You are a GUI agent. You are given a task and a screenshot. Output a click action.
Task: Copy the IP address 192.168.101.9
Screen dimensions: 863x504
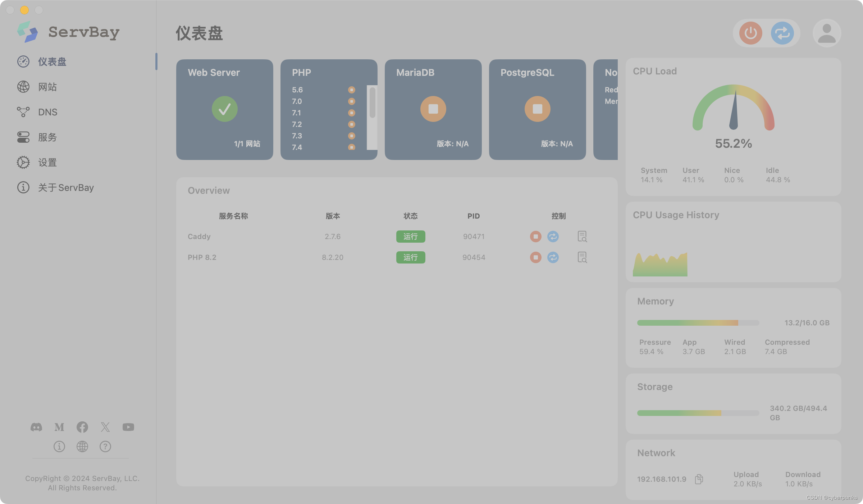699,479
